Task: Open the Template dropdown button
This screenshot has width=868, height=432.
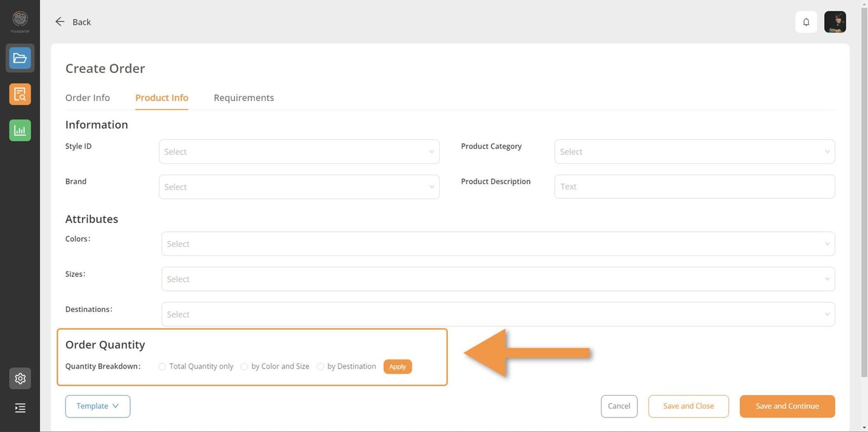Action: point(97,407)
